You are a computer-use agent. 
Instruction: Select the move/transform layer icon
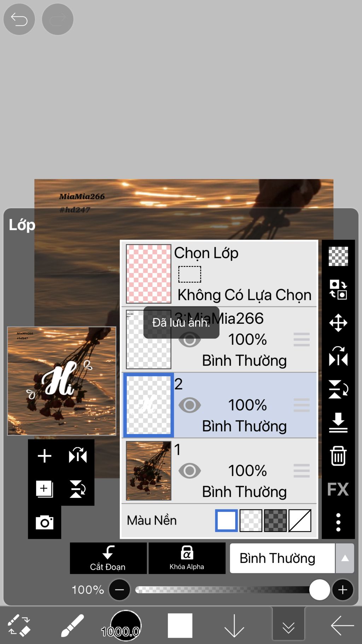338,323
